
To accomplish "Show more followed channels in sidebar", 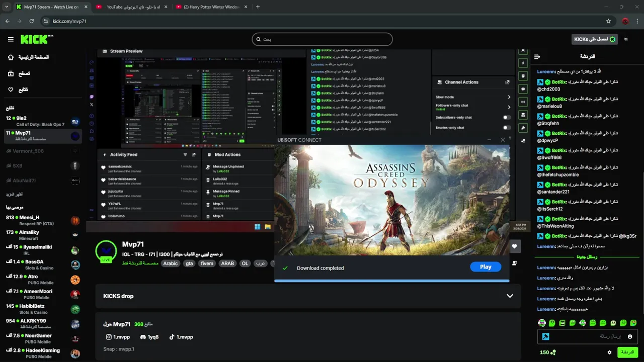I will point(14,194).
